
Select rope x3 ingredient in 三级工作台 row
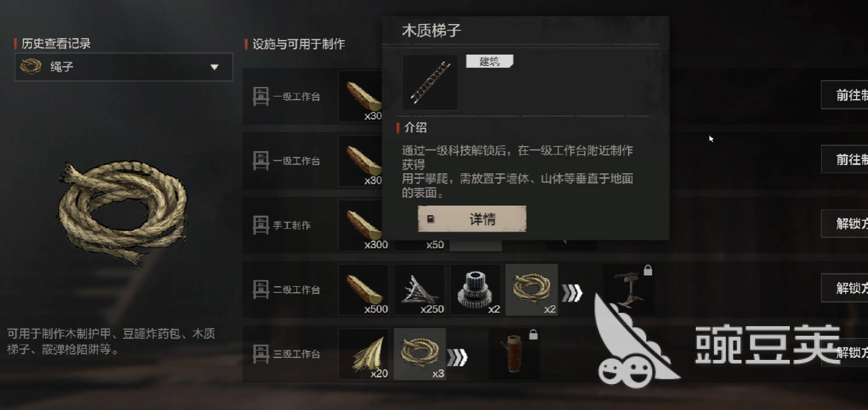tap(419, 354)
